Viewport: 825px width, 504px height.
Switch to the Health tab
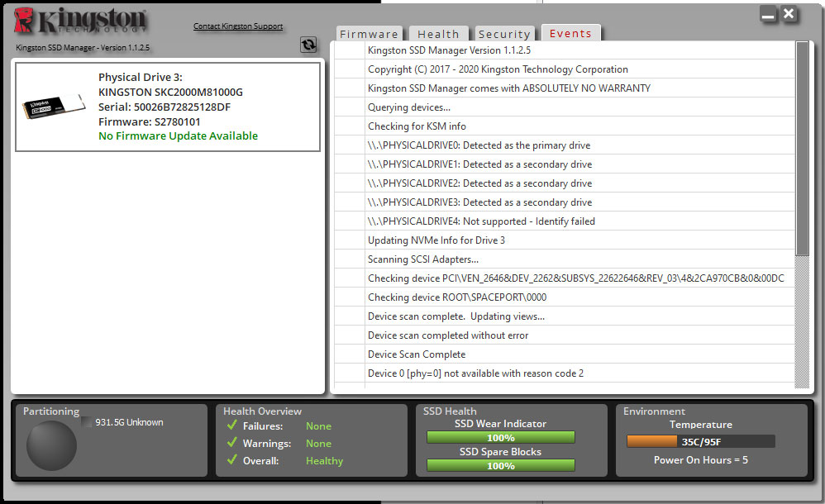pos(438,34)
